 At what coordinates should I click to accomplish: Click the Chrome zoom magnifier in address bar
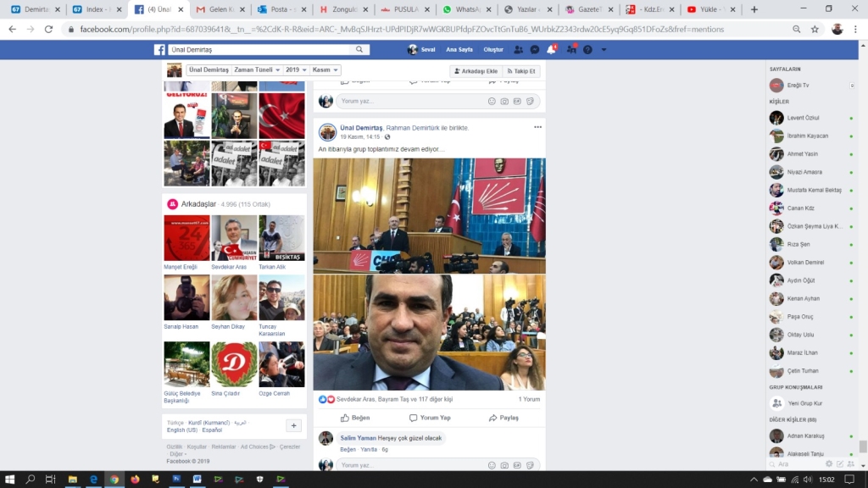click(x=797, y=30)
